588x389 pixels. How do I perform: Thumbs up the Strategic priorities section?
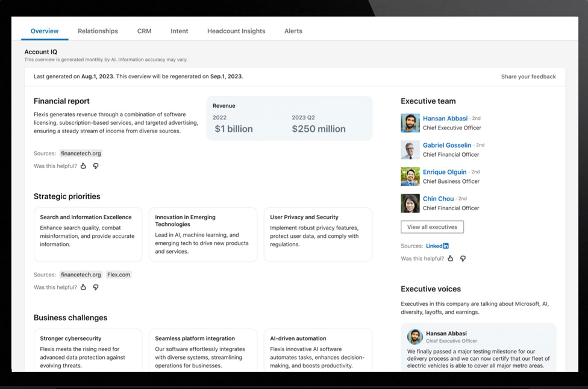(x=84, y=288)
